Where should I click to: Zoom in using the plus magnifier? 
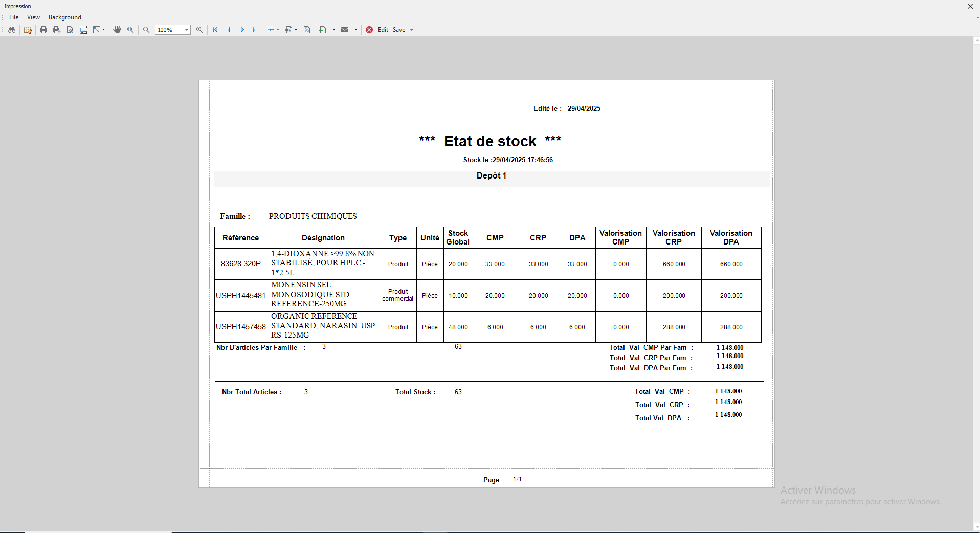coord(199,30)
